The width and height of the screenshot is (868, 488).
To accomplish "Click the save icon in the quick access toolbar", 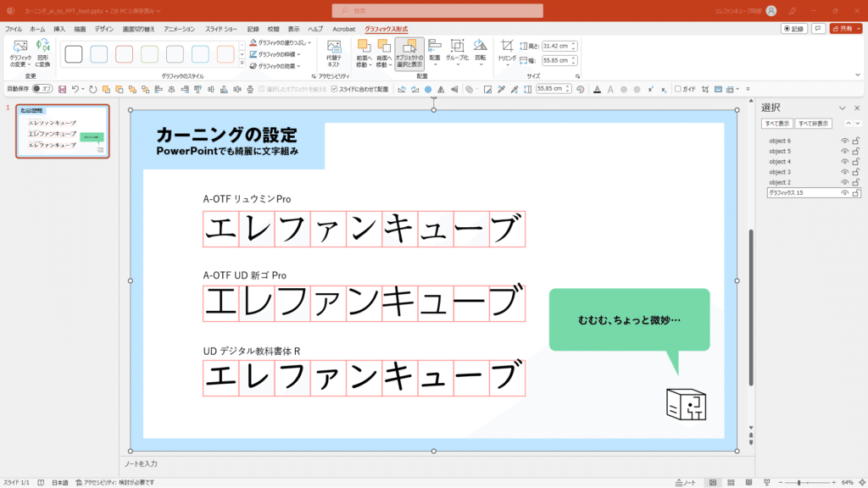I will pyautogui.click(x=62, y=89).
